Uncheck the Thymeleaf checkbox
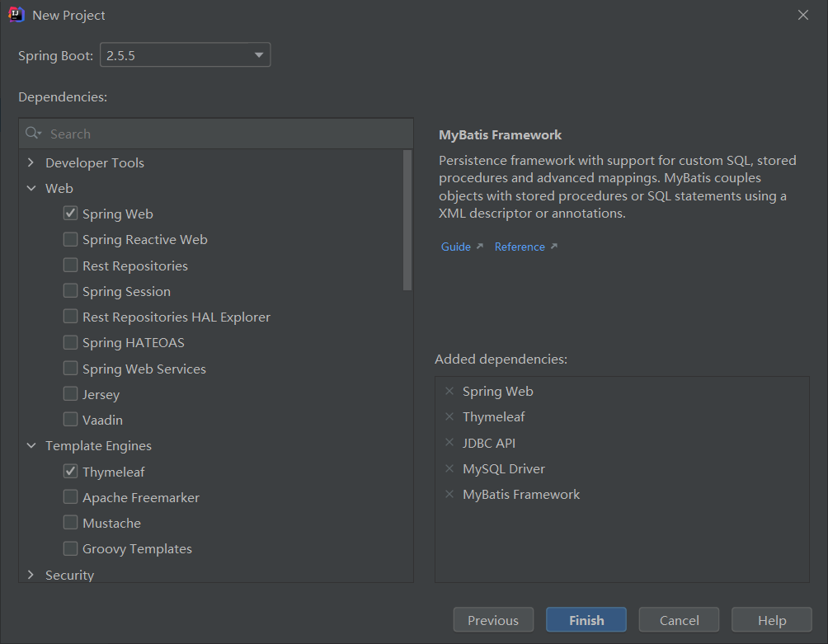The width and height of the screenshot is (828, 644). click(70, 471)
